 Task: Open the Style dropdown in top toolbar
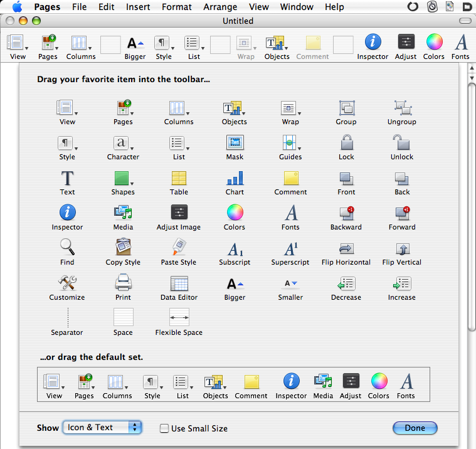pyautogui.click(x=164, y=48)
